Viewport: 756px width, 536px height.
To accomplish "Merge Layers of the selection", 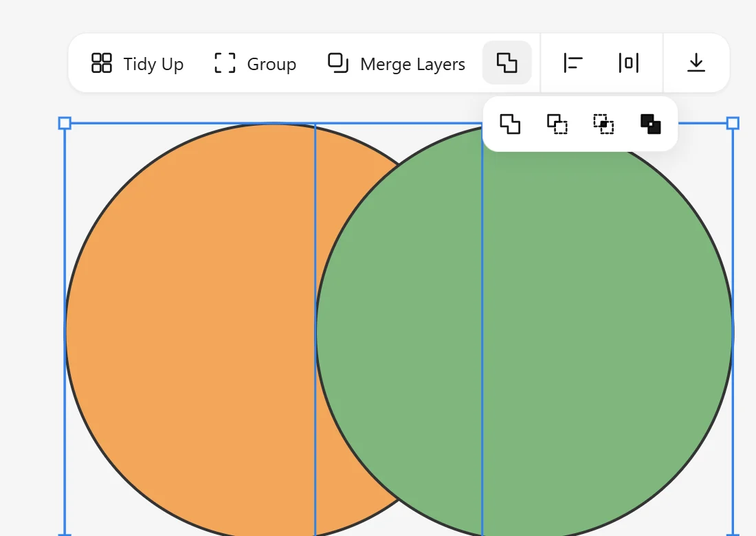I will (396, 63).
